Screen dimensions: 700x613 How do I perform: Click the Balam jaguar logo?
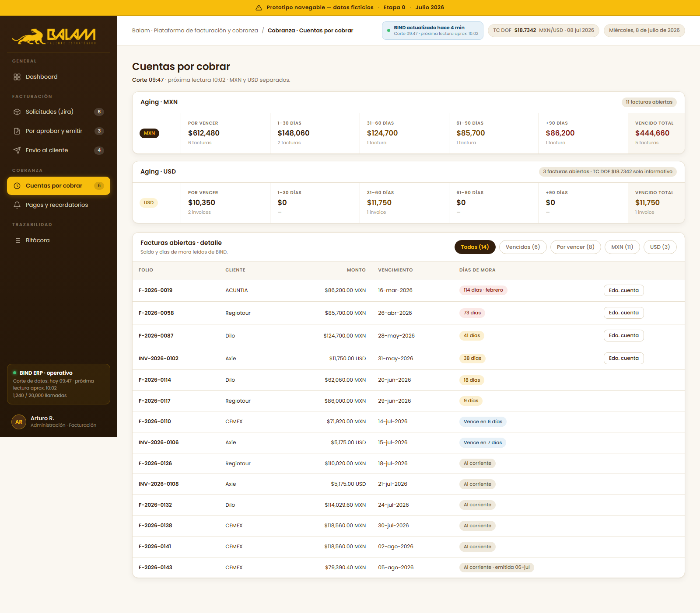click(x=54, y=36)
